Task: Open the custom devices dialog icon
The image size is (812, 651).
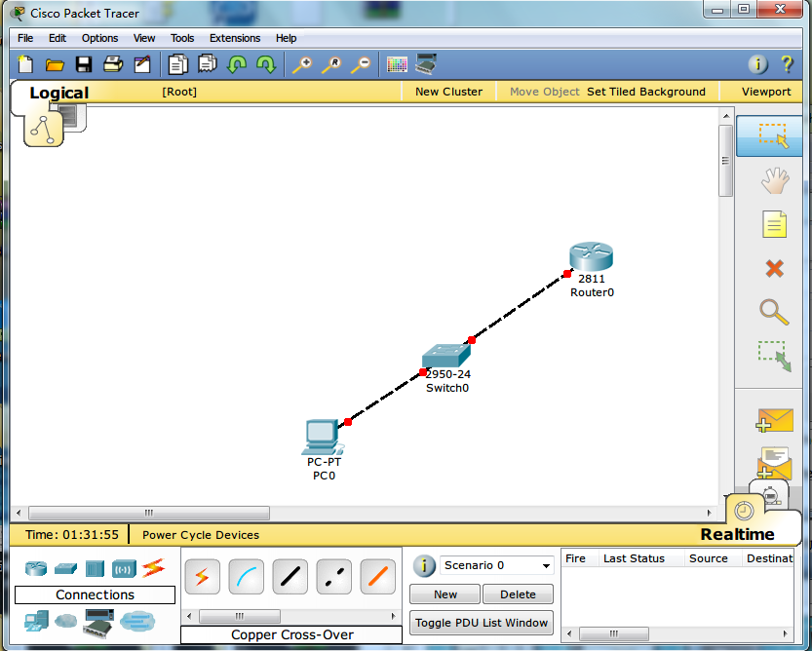Action: coord(426,64)
